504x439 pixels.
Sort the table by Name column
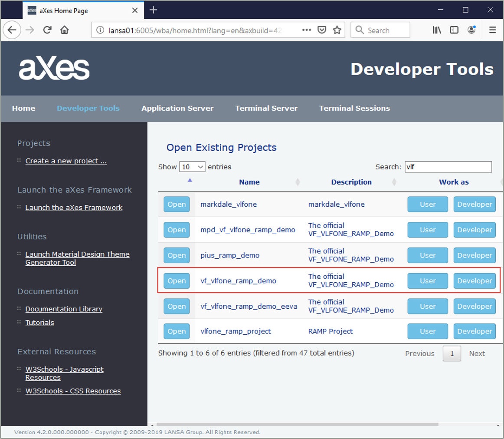pyautogui.click(x=249, y=182)
